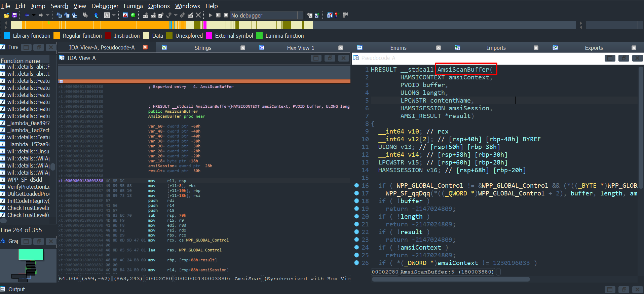The height and width of the screenshot is (294, 644).
Task: Switch to the Strings tab
Action: 203,48
